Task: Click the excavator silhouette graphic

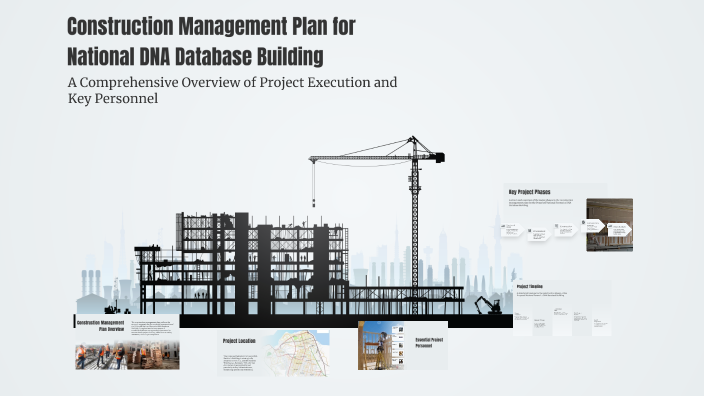Action: [x=489, y=305]
